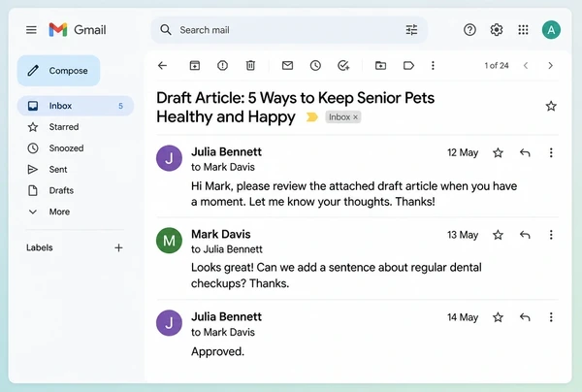Viewport: 582px width, 392px height.
Task: Report conversation as spam
Action: click(222, 66)
